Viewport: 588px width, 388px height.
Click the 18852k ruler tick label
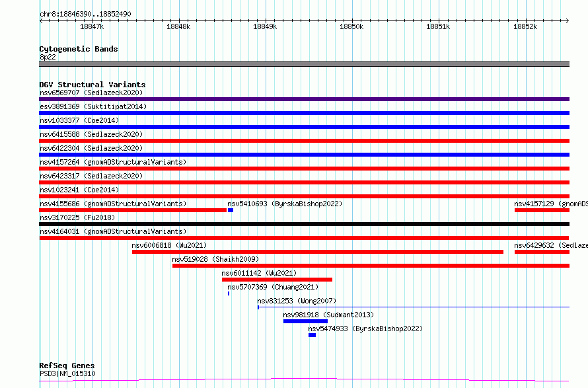(x=525, y=26)
